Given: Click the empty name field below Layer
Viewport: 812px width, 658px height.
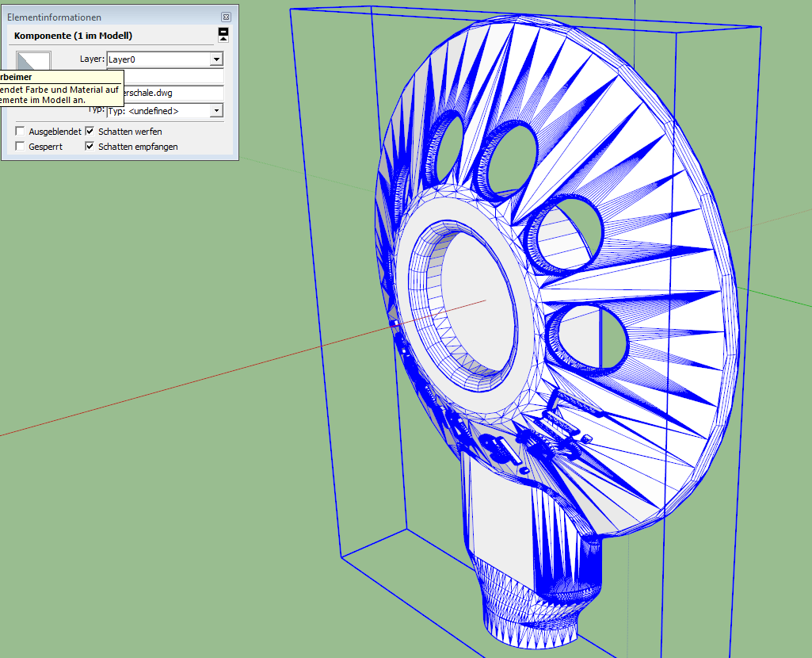Looking at the screenshot, I should [x=173, y=76].
